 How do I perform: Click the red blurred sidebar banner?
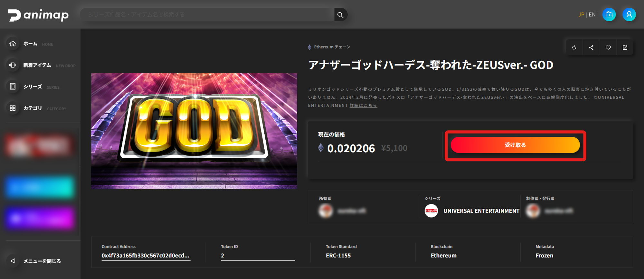pos(40,146)
